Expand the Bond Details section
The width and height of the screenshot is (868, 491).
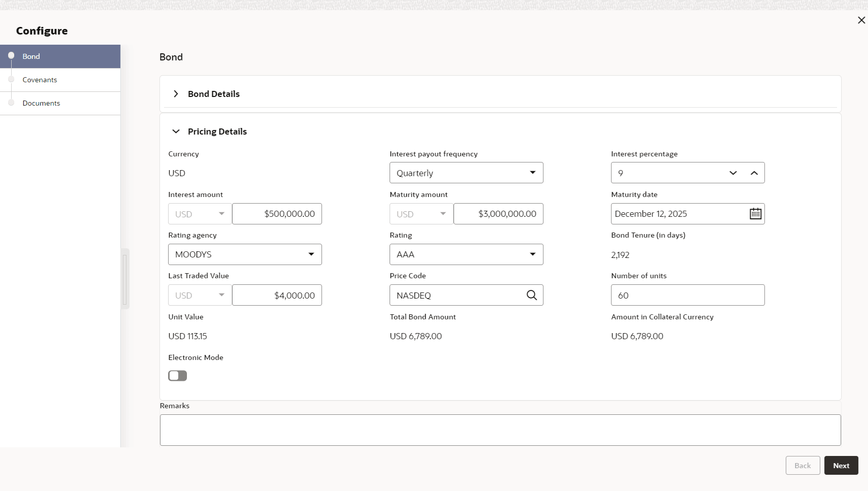click(176, 94)
